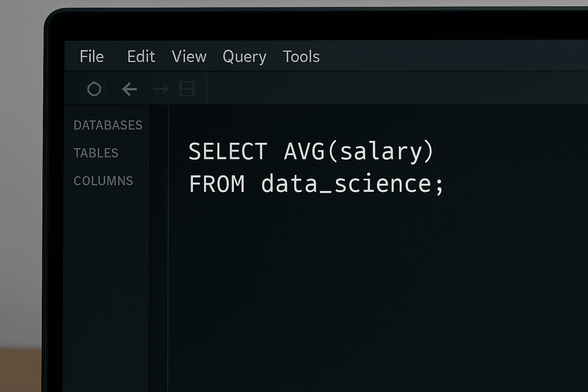Click the AVG(salary) expression in the editor
This screenshot has height=392, width=588.
pyautogui.click(x=360, y=151)
